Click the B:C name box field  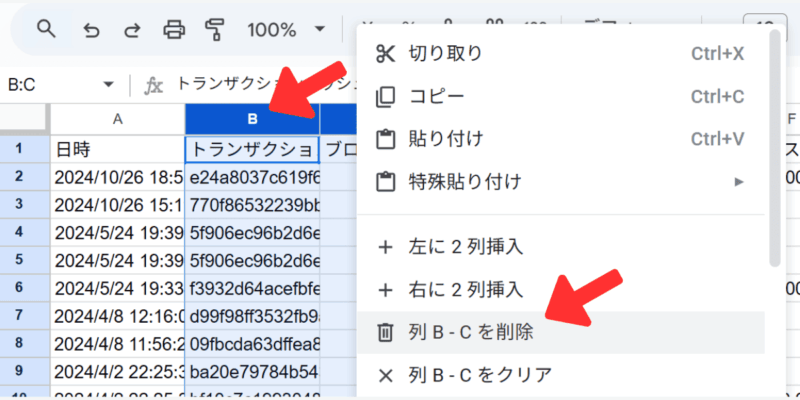click(x=61, y=84)
